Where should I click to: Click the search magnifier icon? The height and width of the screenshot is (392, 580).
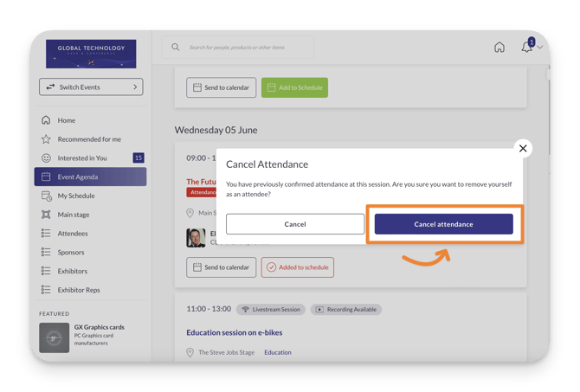click(x=176, y=48)
